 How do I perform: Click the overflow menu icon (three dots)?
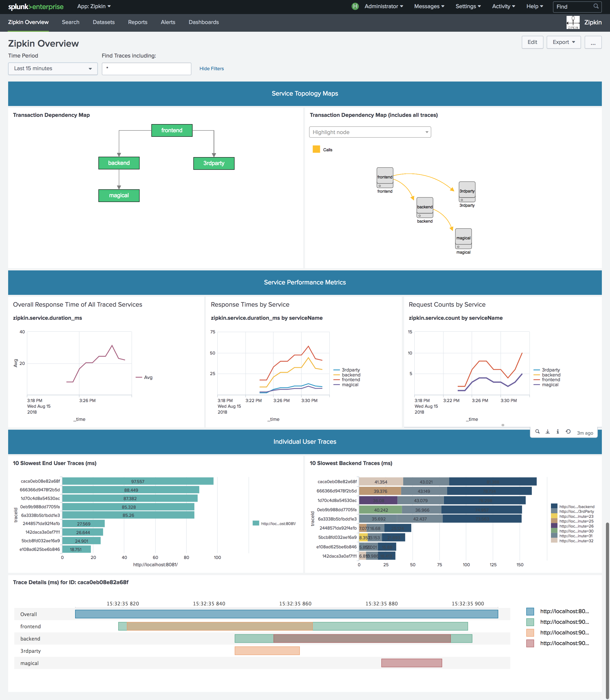(x=593, y=42)
